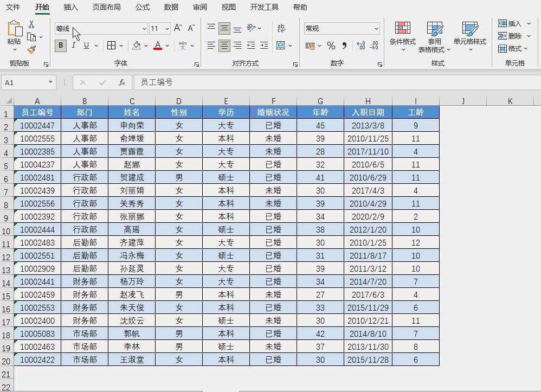Click the increase decimal icon
The height and width of the screenshot is (392, 541).
(x=359, y=46)
